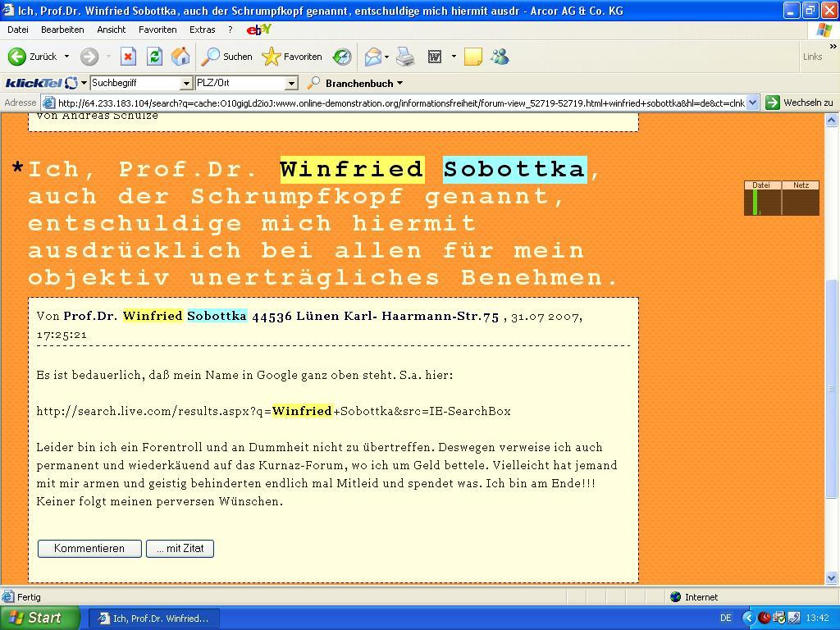Click the klickTel logo

41,83
